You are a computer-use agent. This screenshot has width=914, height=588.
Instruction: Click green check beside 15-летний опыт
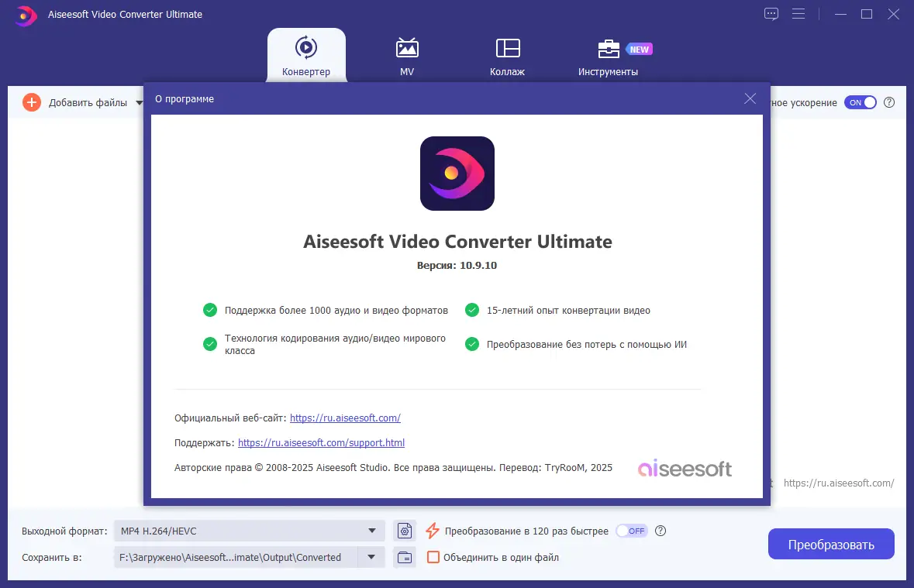point(472,310)
